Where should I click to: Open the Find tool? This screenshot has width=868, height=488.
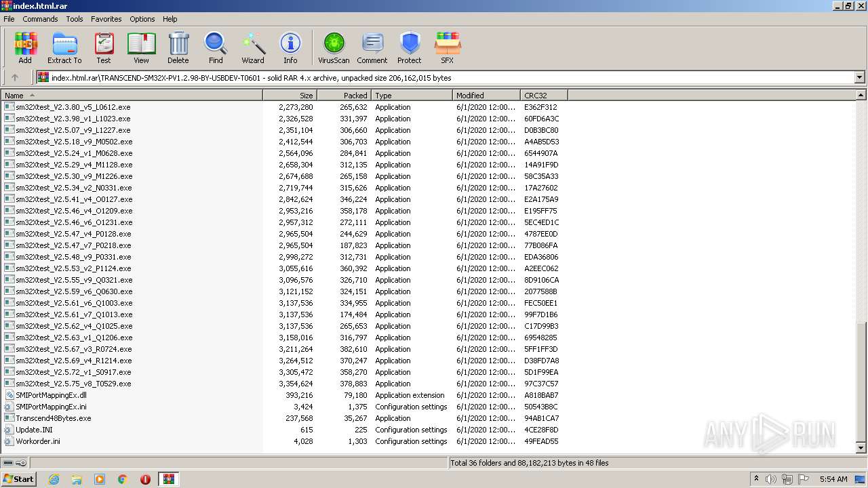216,47
